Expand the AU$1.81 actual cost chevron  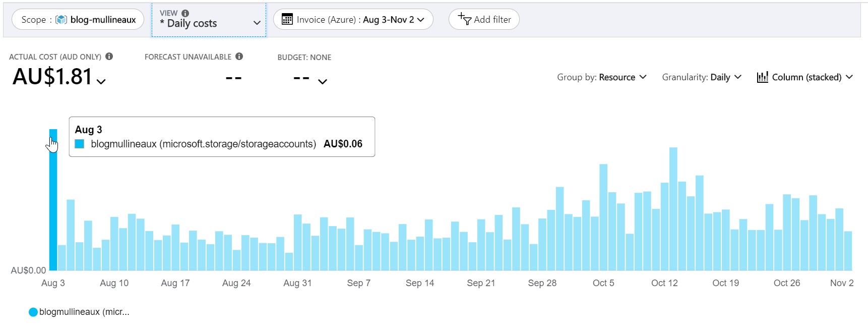[101, 82]
